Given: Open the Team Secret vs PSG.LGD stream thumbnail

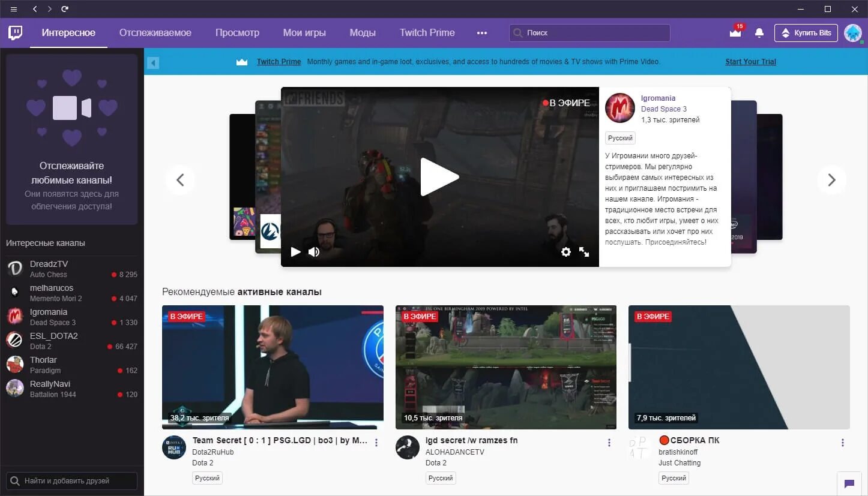Looking at the screenshot, I should [x=273, y=367].
